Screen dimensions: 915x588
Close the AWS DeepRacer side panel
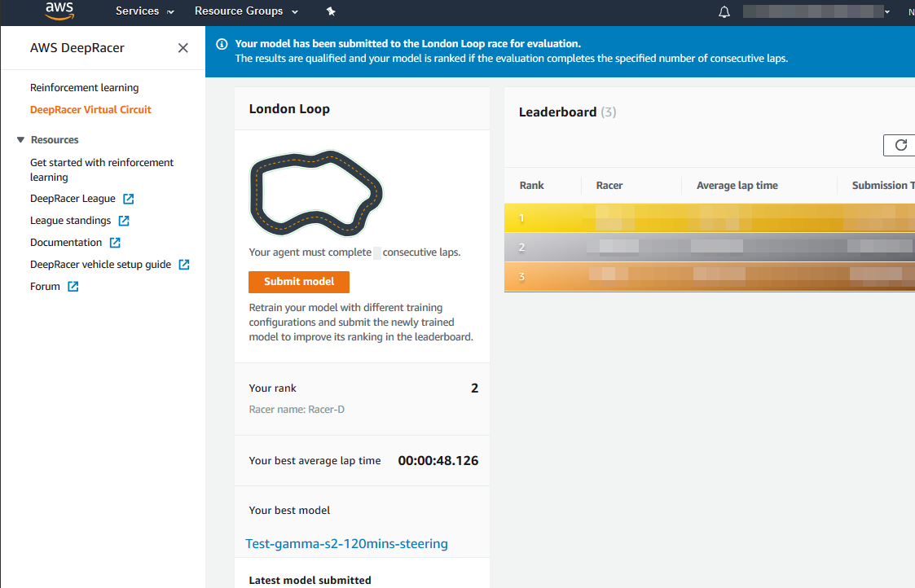183,48
